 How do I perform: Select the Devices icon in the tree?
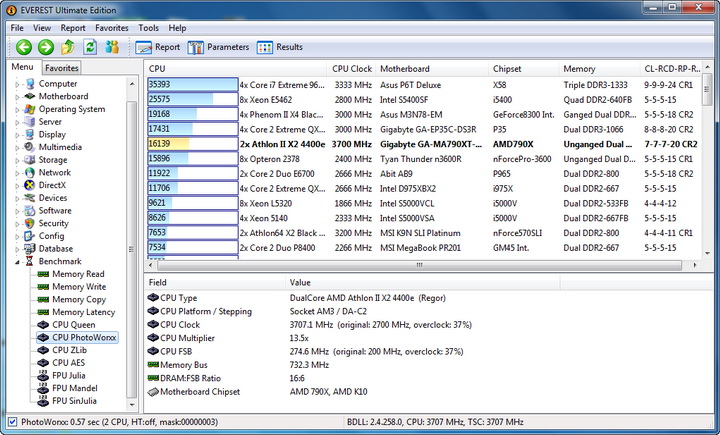30,198
